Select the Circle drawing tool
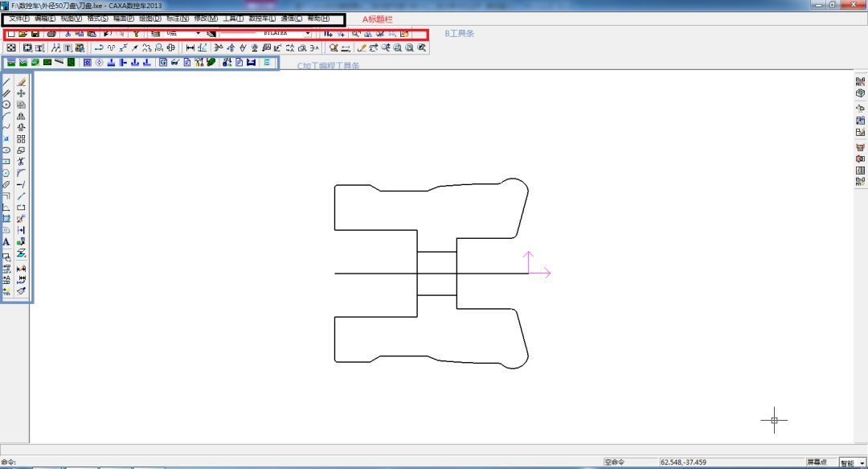 click(6, 105)
